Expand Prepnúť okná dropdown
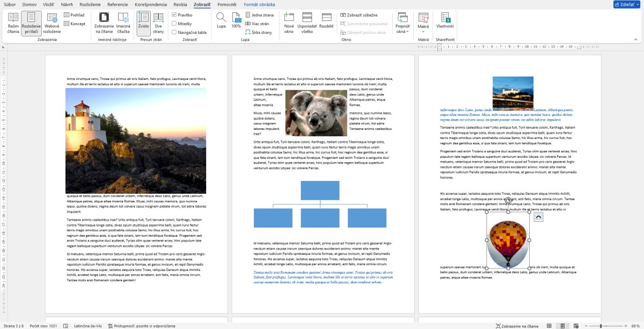This screenshot has height=329, width=644. pos(402,23)
